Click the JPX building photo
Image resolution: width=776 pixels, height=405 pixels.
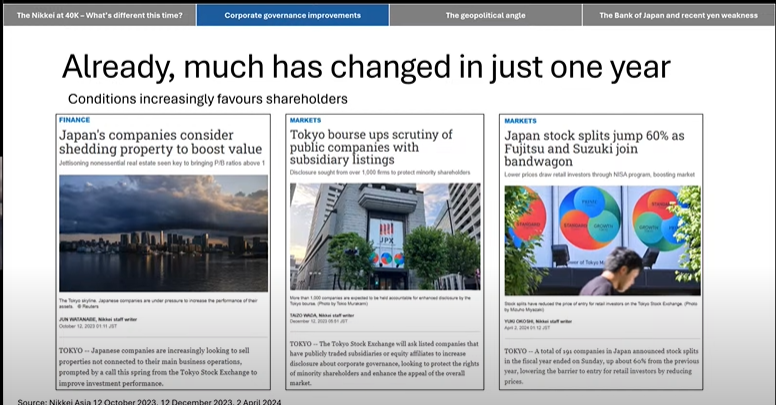click(x=385, y=237)
